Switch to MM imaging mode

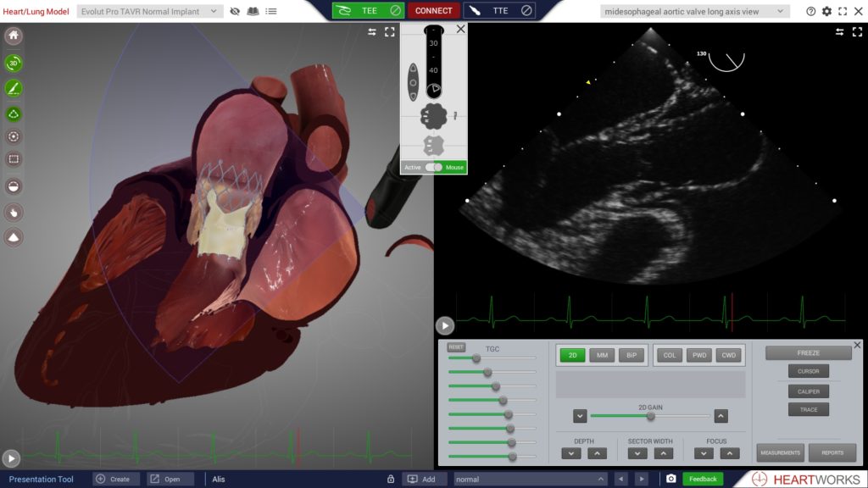[x=602, y=355]
